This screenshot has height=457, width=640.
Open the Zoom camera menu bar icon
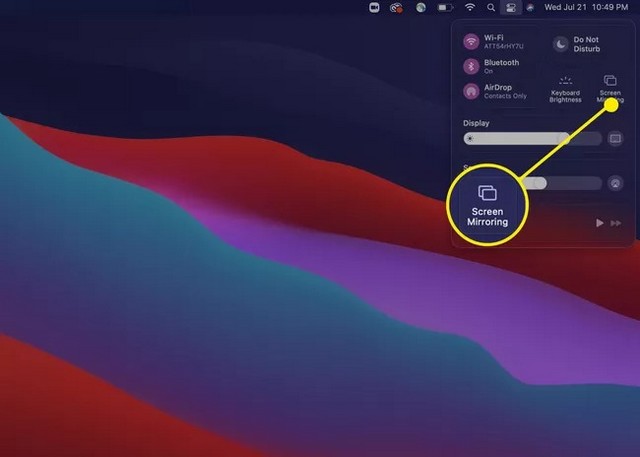pos(374,7)
